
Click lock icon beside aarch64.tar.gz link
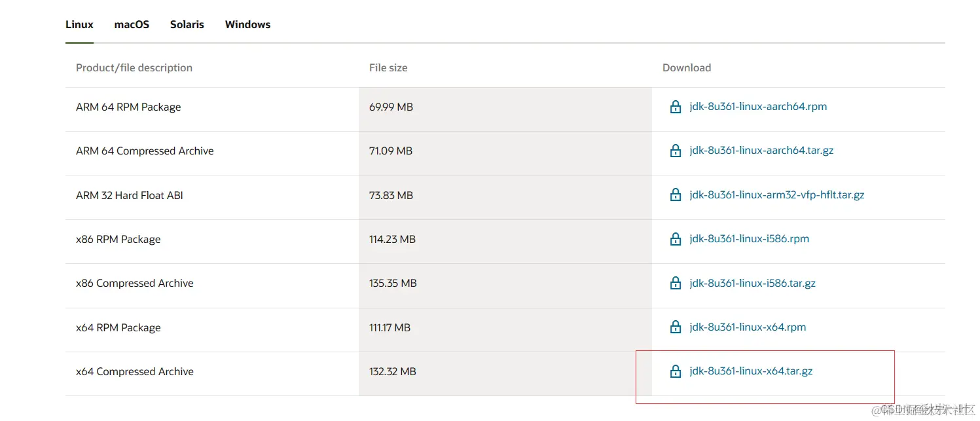click(676, 151)
